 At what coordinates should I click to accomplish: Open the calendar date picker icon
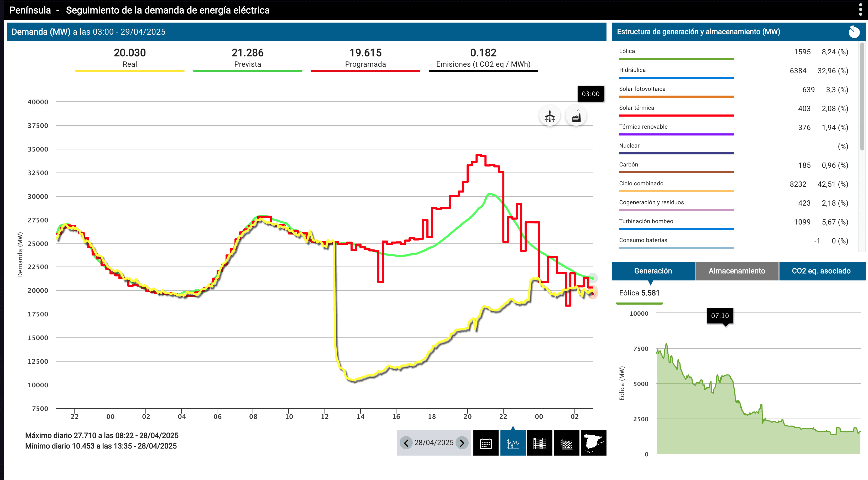pos(485,443)
